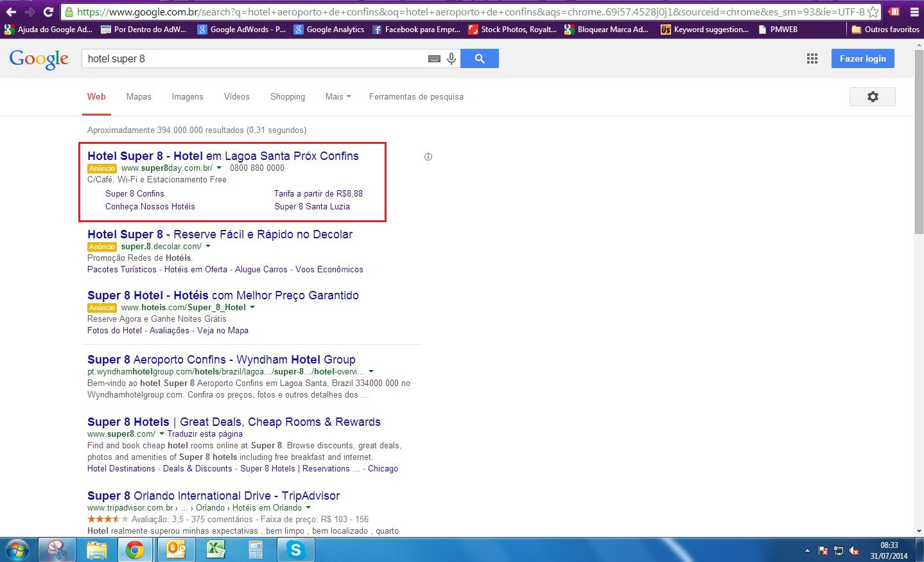Open the PMWEB bookmark
The height and width of the screenshot is (562, 924).
tap(778, 30)
